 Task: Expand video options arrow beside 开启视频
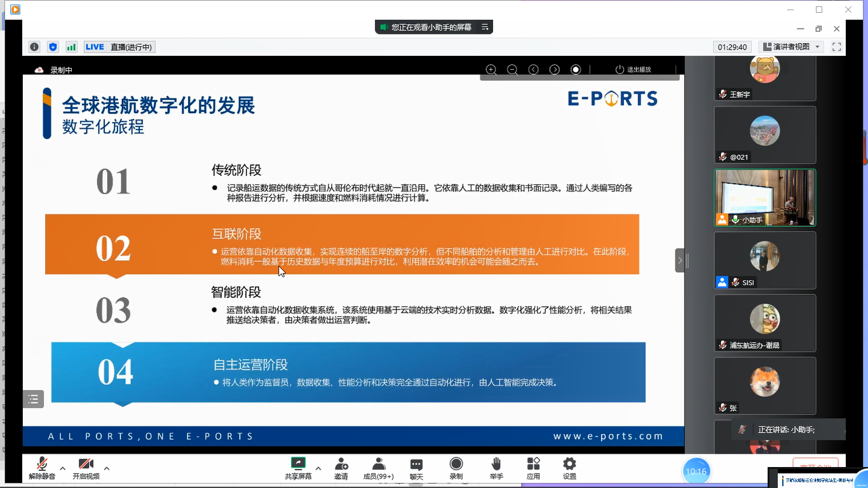point(106,468)
